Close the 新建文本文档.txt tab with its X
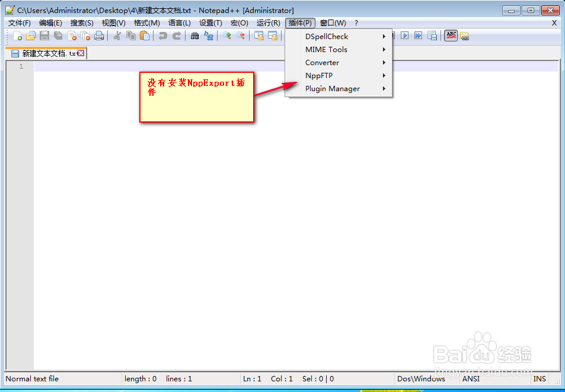This screenshot has width=565, height=392. [81, 53]
